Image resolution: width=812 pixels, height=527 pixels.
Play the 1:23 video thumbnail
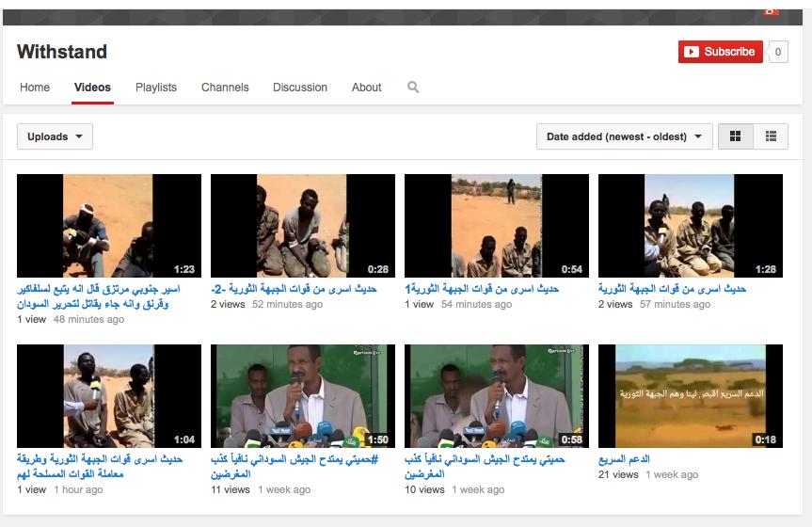click(x=109, y=226)
